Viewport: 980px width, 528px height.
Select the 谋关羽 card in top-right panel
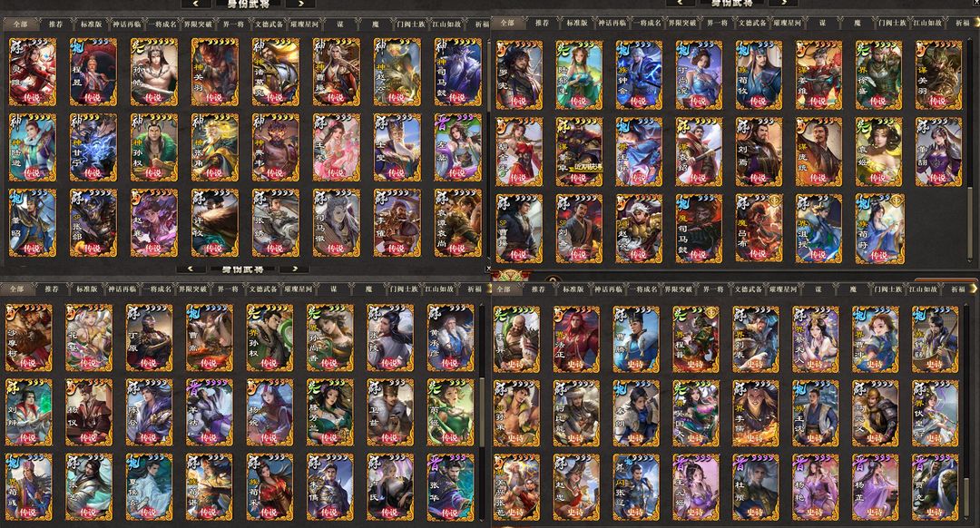939,75
